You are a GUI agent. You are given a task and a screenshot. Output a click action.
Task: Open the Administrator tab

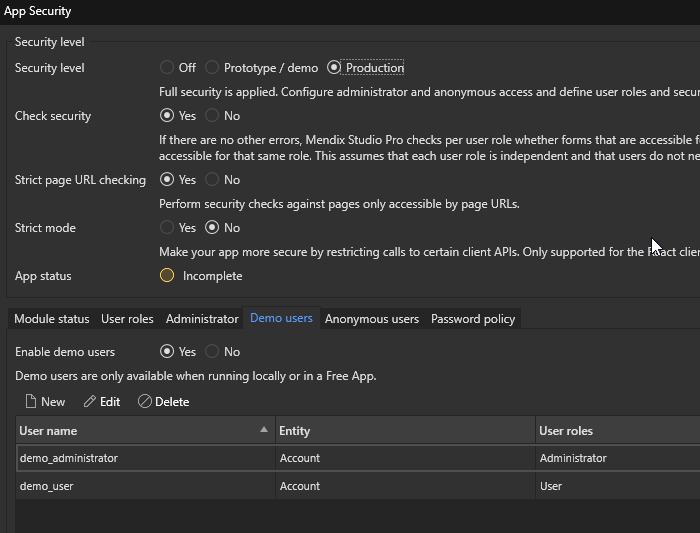click(x=202, y=319)
